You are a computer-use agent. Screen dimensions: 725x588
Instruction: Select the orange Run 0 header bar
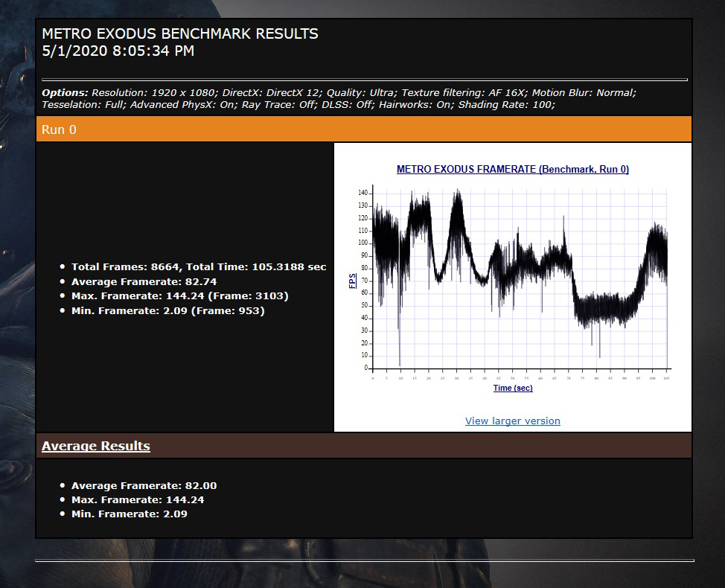364,129
